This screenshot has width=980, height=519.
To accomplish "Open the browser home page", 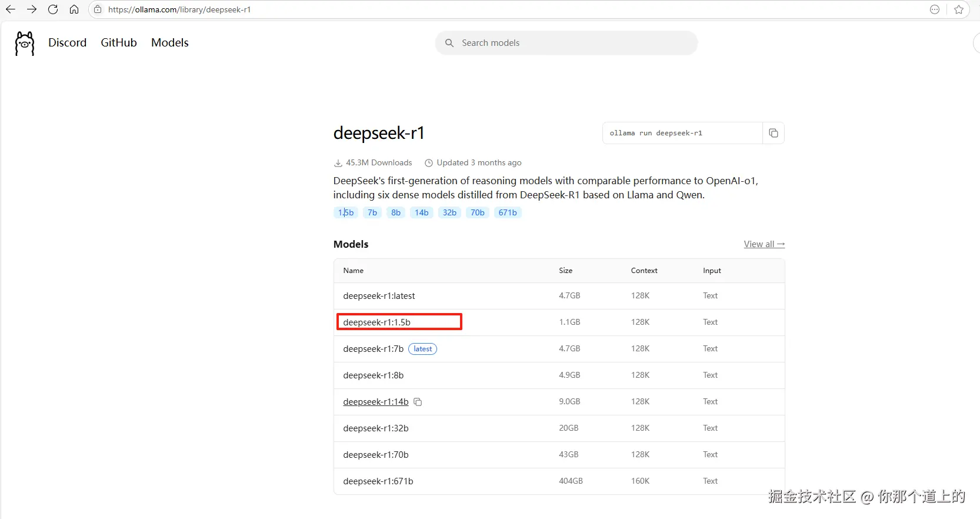I will [x=74, y=9].
